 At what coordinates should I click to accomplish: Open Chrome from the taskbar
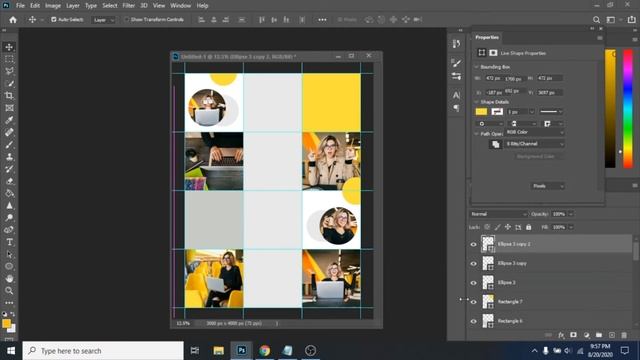264,351
